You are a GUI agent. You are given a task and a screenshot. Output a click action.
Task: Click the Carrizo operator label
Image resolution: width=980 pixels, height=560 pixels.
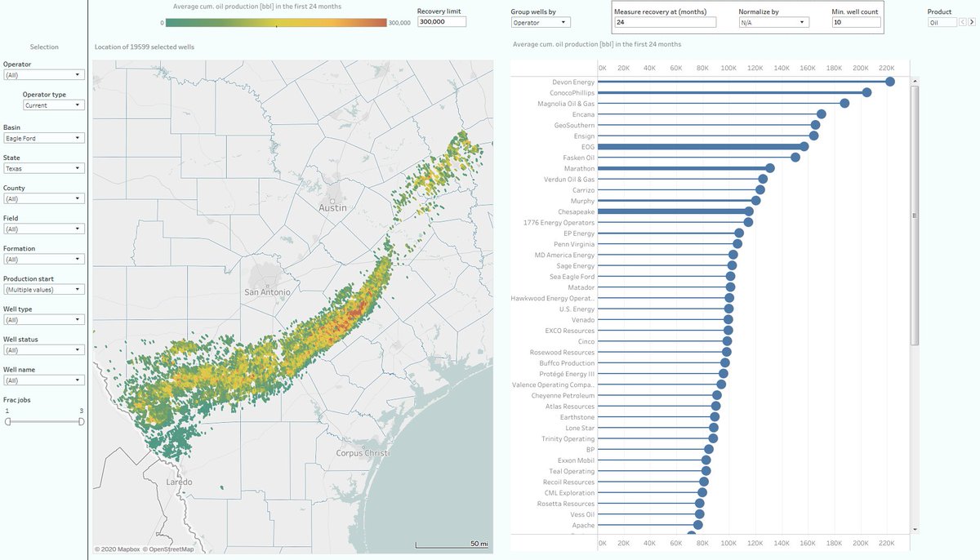(584, 189)
